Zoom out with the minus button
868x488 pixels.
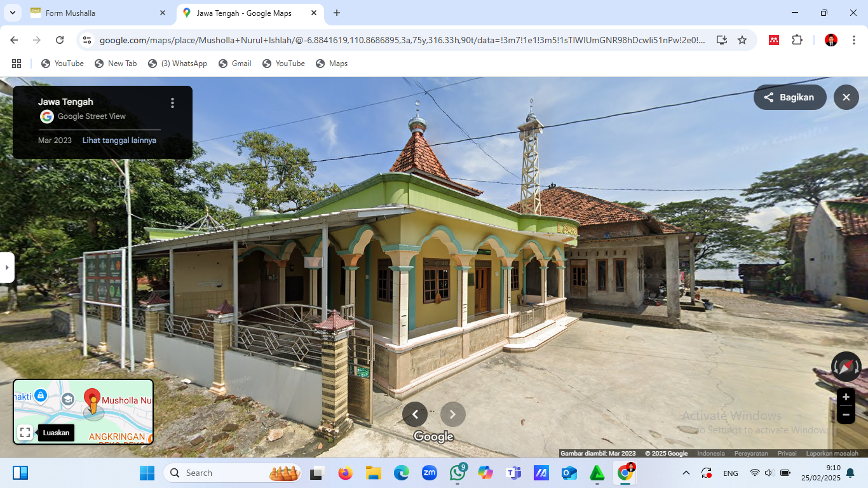point(846,415)
